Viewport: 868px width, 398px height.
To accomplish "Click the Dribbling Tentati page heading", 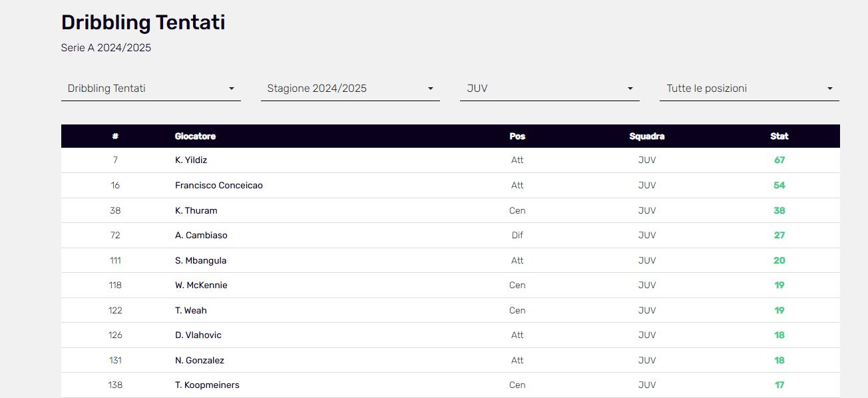I will click(x=143, y=23).
